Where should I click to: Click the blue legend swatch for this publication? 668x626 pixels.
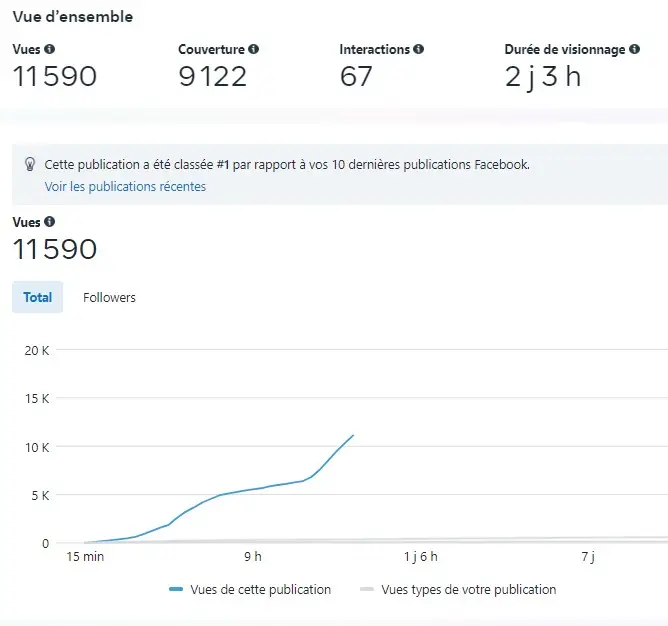pos(176,590)
